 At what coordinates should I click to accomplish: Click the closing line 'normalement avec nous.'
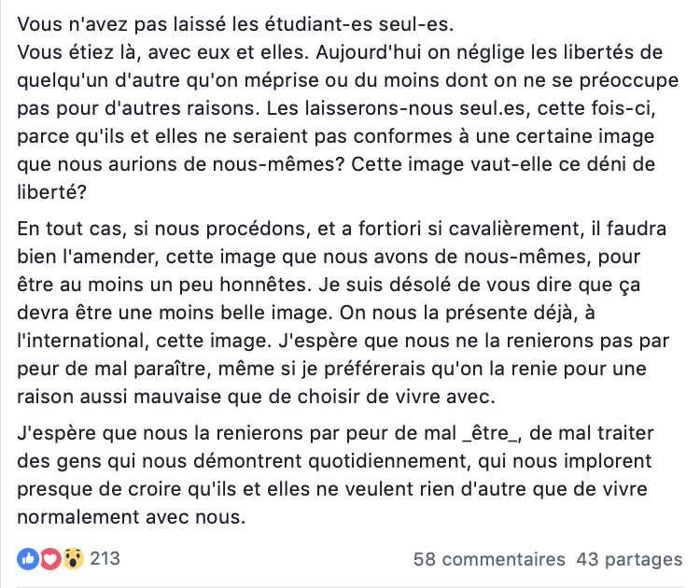132,517
